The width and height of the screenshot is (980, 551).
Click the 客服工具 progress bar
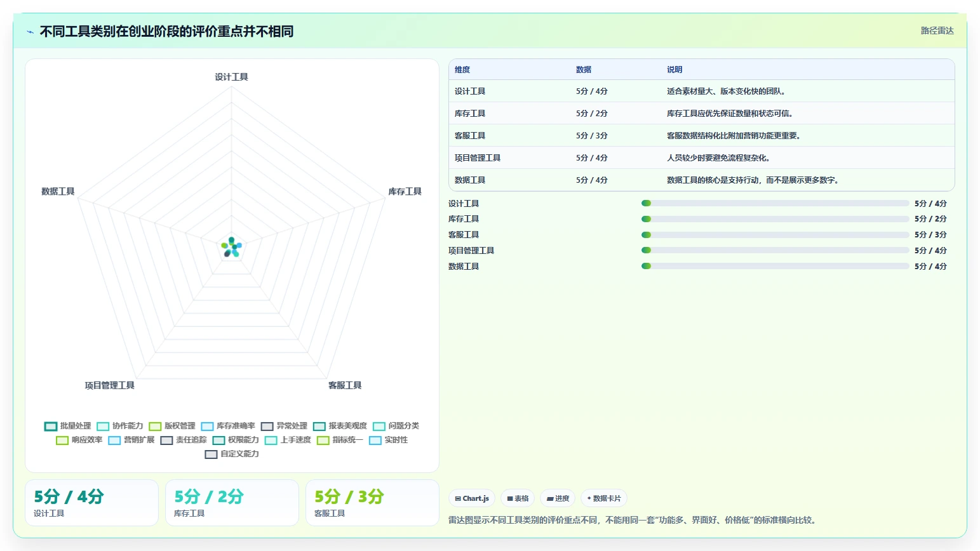[x=775, y=235]
